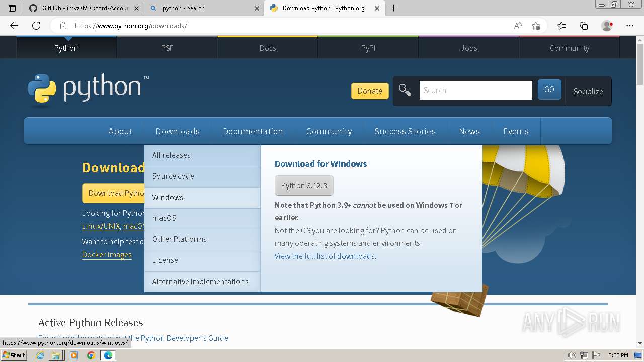Click the GO search button
This screenshot has width=644, height=362.
coord(549,89)
